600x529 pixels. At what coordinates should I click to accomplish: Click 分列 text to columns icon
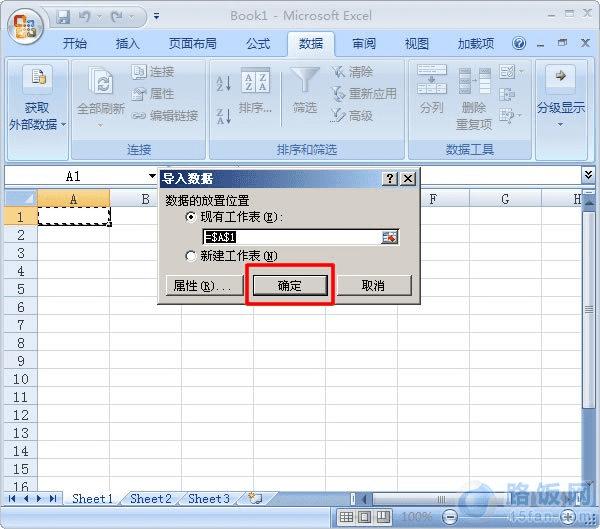tap(432, 80)
